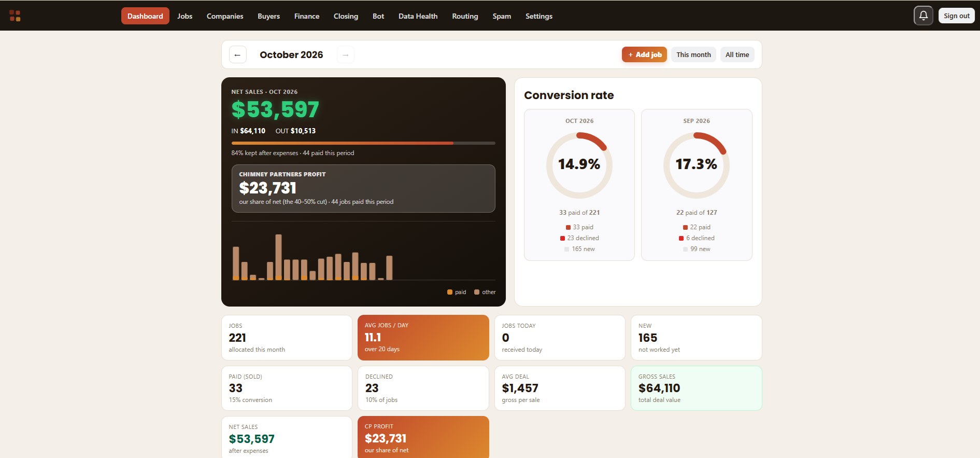Click the Avg Deal $1,457 card
The width and height of the screenshot is (980, 458).
[560, 388]
